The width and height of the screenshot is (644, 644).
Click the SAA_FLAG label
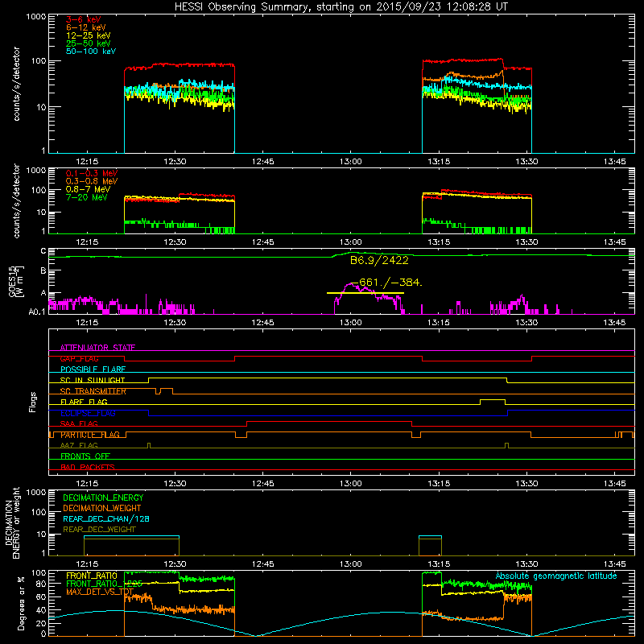79,423
